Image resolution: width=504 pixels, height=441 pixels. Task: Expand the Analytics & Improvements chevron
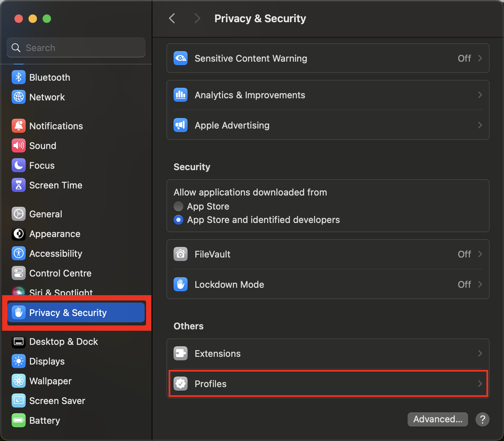[x=480, y=95]
